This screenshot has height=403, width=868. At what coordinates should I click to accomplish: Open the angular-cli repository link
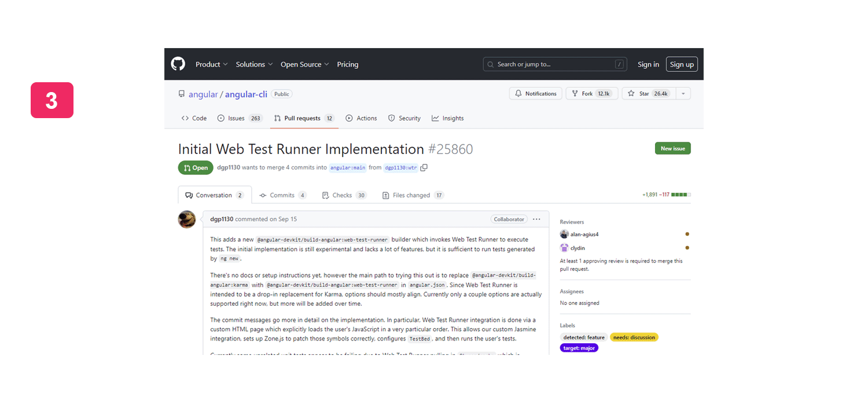pos(246,94)
